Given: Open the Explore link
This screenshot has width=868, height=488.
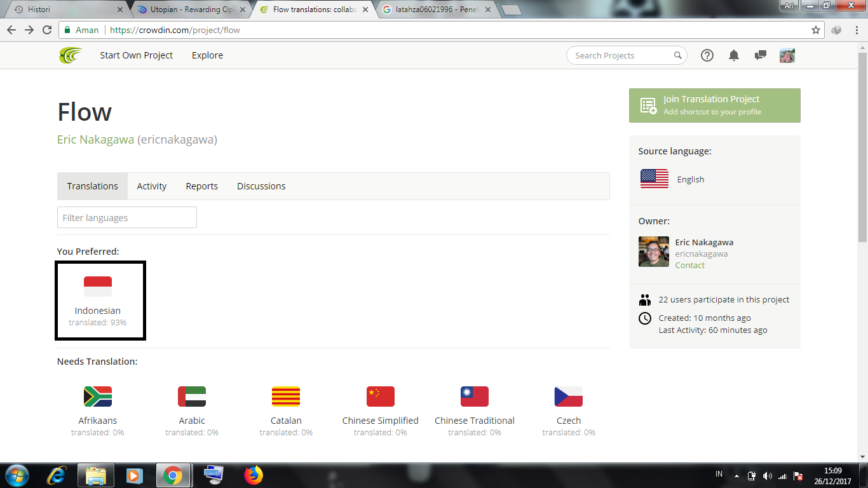Looking at the screenshot, I should click(207, 55).
